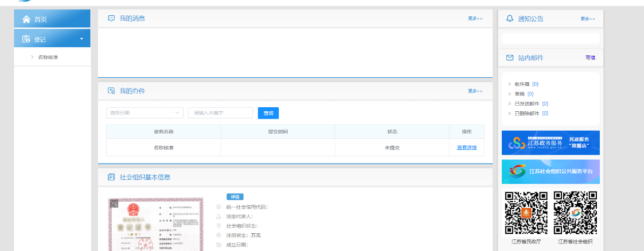Click the 查询 button

[x=268, y=113]
